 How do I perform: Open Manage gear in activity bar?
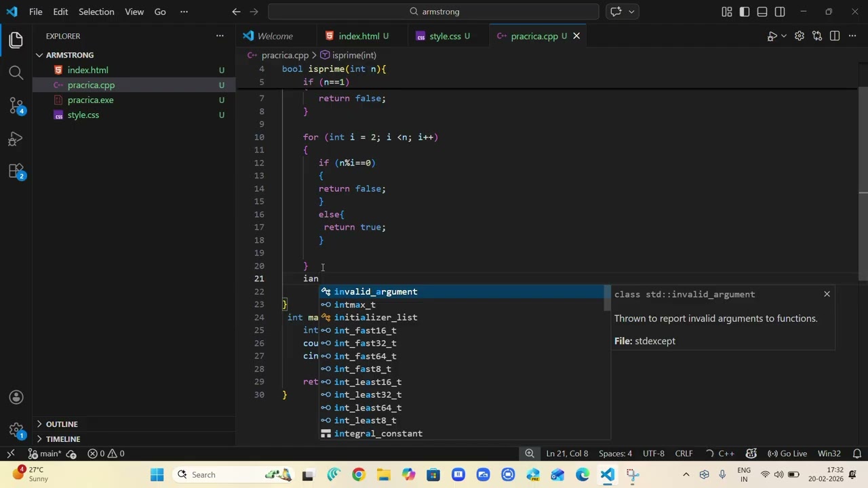tap(16, 430)
